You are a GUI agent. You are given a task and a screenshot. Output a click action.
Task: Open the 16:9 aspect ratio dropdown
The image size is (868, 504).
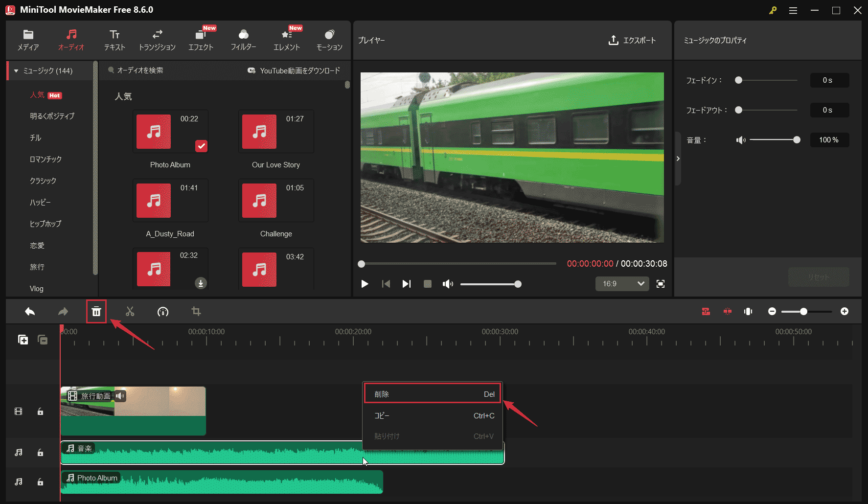pos(622,284)
